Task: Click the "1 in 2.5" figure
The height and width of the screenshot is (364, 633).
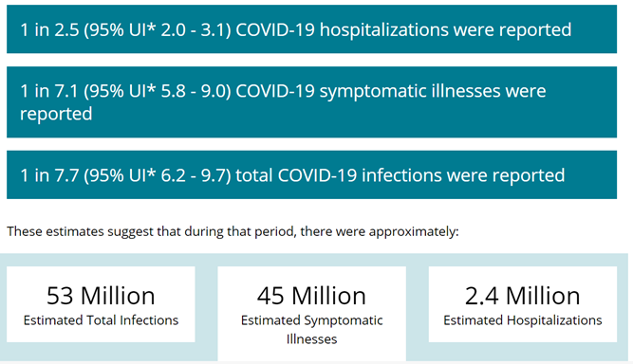Action: [49, 29]
